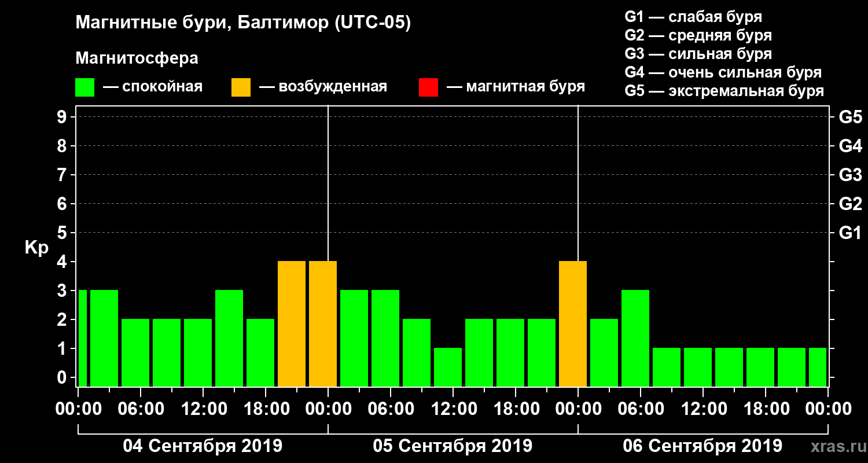Click the date label 04 Сентября 2019
This screenshot has width=868, height=463.
click(x=203, y=446)
